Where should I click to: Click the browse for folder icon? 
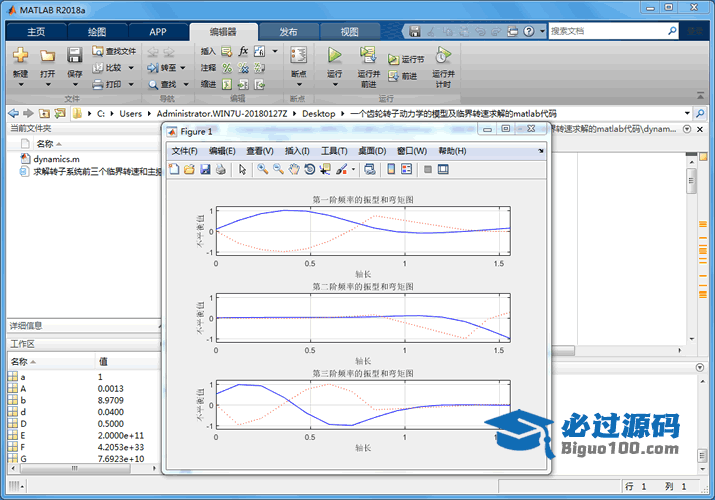click(60, 113)
